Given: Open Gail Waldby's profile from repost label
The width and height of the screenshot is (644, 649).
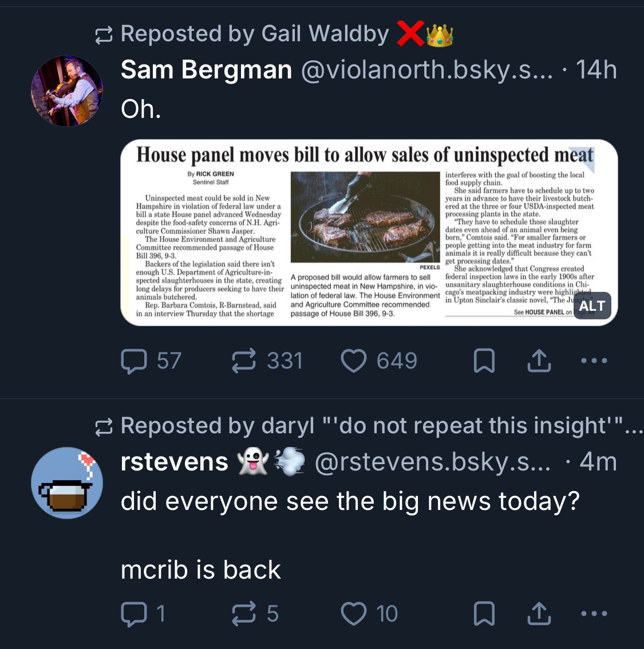Looking at the screenshot, I should coord(255,34).
